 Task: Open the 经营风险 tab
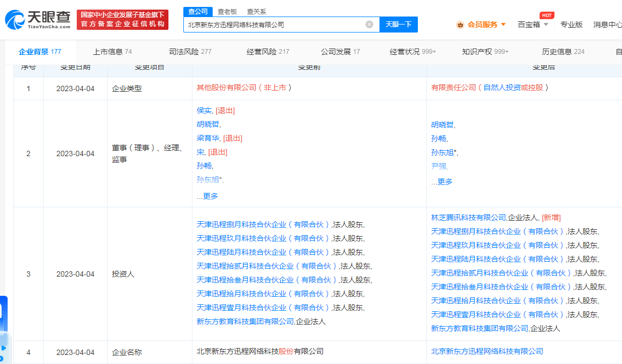click(268, 52)
